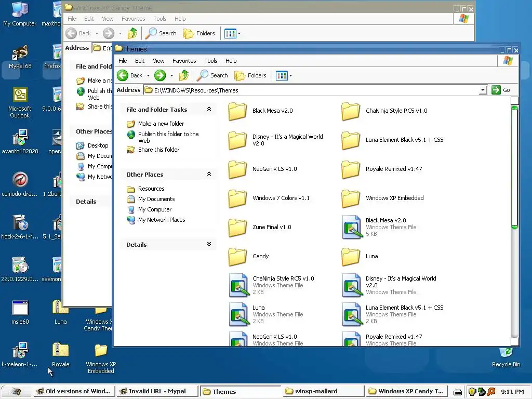This screenshot has width=532, height=399.
Task: Click the Go button next to the address bar
Action: pyautogui.click(x=501, y=90)
